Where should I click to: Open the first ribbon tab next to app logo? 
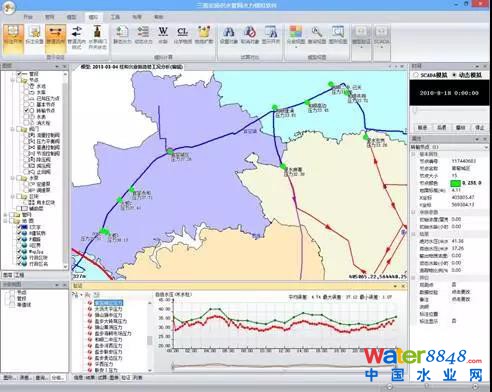[28, 17]
